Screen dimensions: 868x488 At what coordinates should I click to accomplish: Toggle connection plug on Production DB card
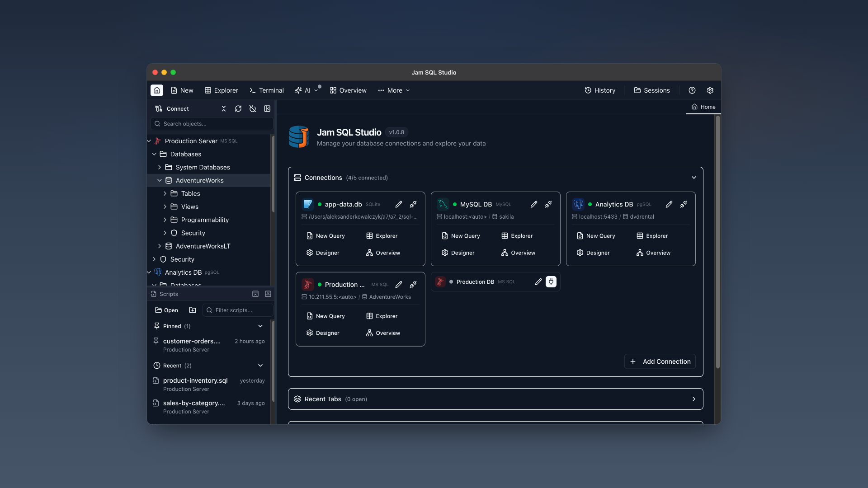click(x=551, y=282)
